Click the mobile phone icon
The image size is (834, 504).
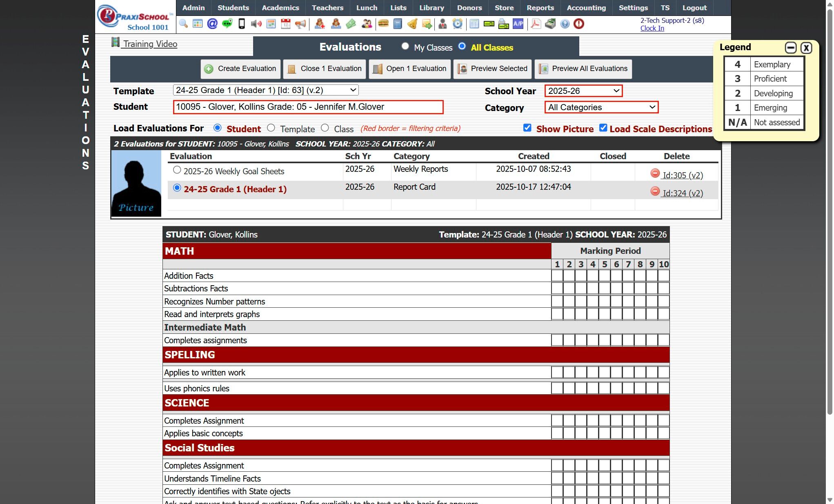pyautogui.click(x=242, y=24)
